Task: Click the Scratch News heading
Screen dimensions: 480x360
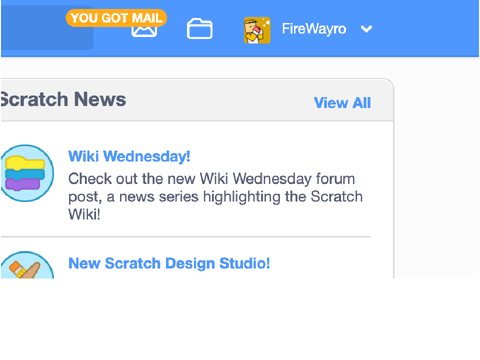Action: click(x=63, y=99)
